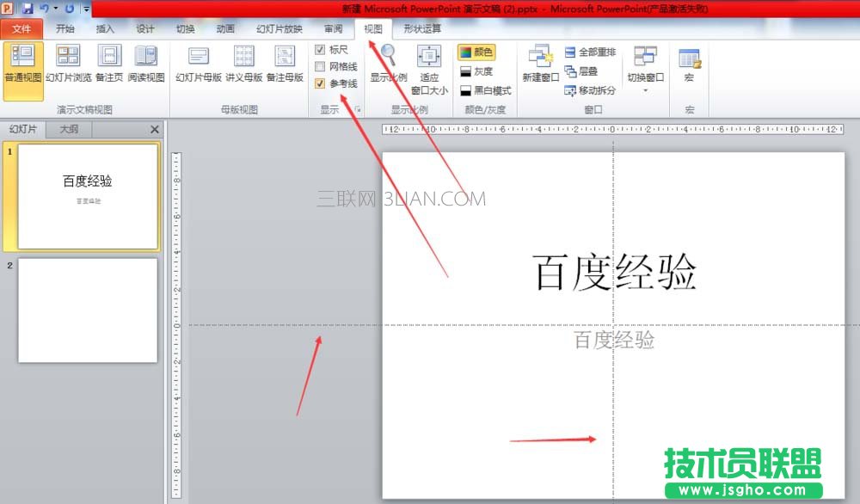Uncheck the 标尺 (Ruler) checkbox
This screenshot has width=860, height=504.
tap(320, 50)
